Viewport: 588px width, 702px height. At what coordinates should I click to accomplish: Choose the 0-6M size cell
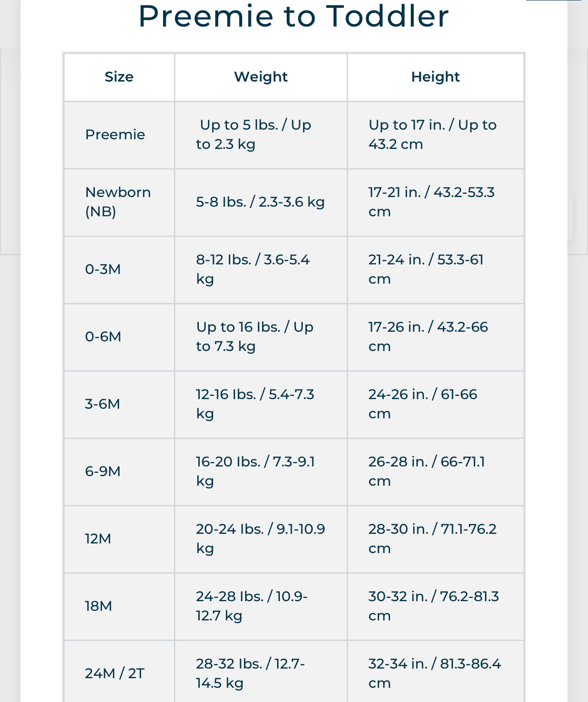(x=103, y=337)
